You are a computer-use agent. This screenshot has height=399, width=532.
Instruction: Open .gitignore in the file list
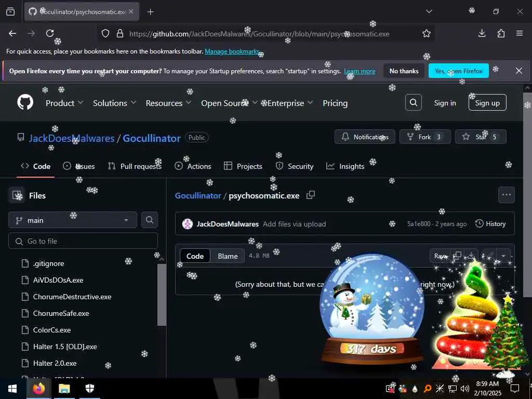[48, 263]
